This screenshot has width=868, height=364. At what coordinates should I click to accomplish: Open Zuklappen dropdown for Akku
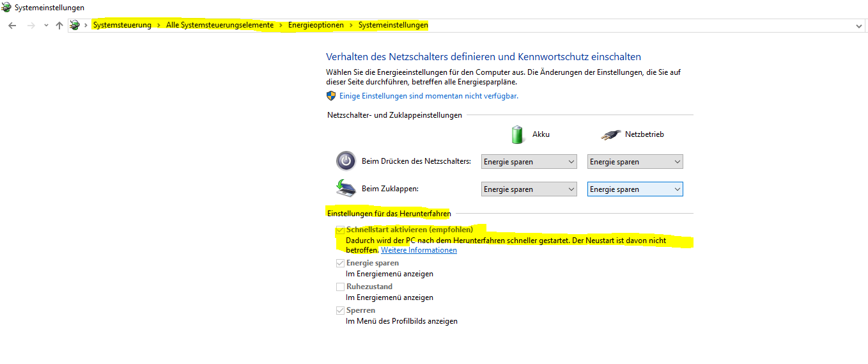click(529, 189)
